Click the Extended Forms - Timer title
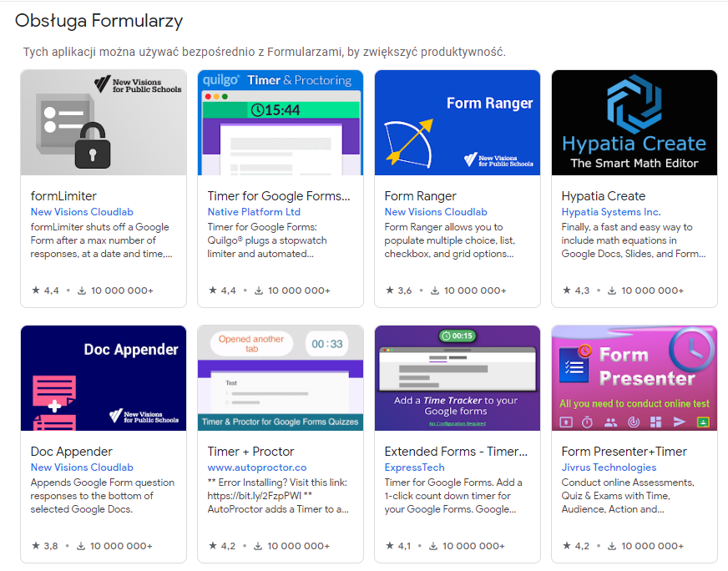 click(456, 452)
